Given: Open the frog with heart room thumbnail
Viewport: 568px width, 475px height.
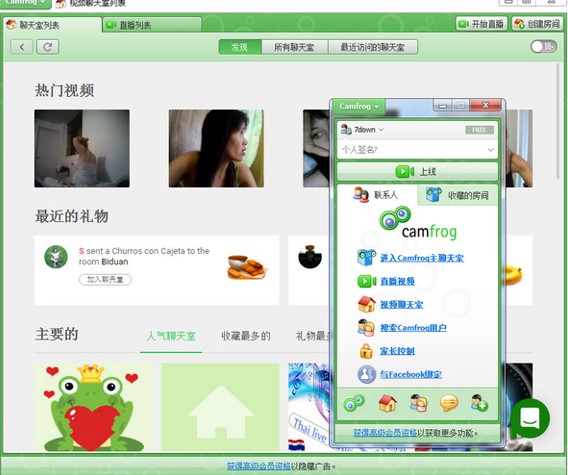Looking at the screenshot, I should point(93,407).
